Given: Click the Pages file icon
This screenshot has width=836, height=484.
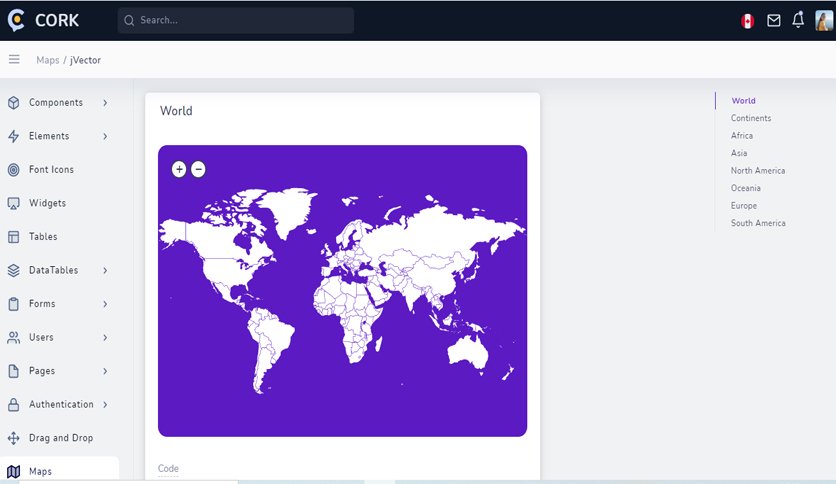Looking at the screenshot, I should tap(14, 371).
